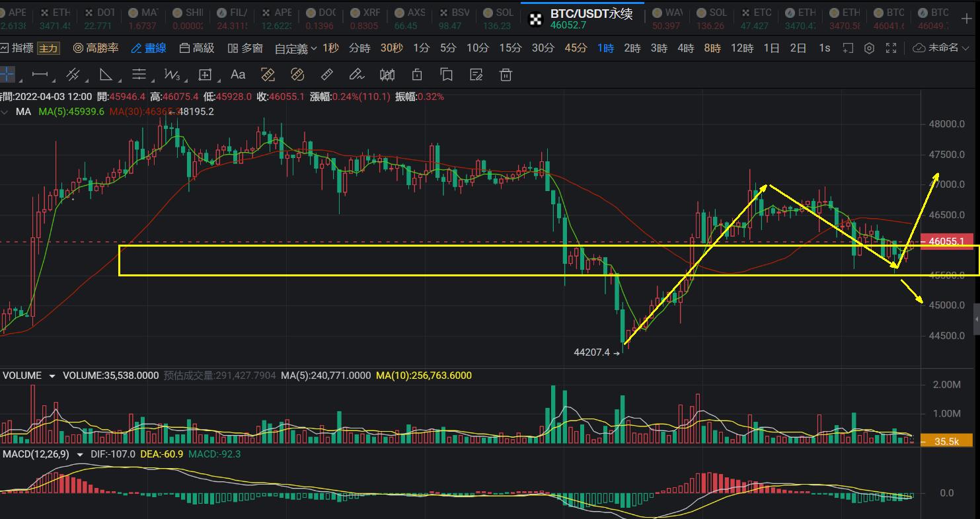Open the VOLUME indicator dropdown arrow

tap(52, 376)
